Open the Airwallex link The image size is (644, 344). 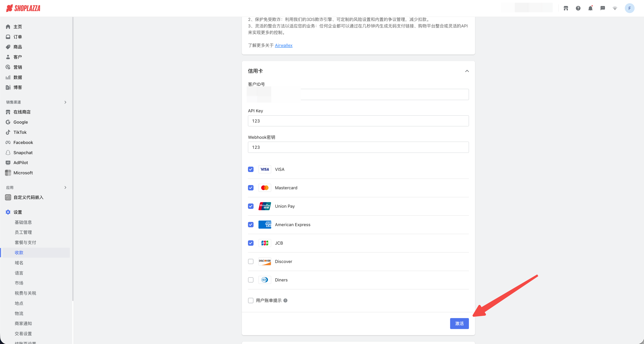[x=283, y=45]
